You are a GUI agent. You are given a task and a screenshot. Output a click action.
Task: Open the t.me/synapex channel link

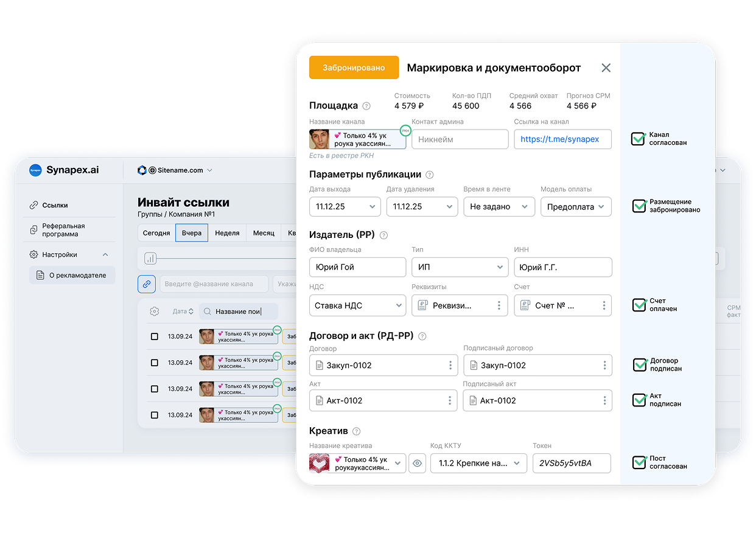point(560,139)
